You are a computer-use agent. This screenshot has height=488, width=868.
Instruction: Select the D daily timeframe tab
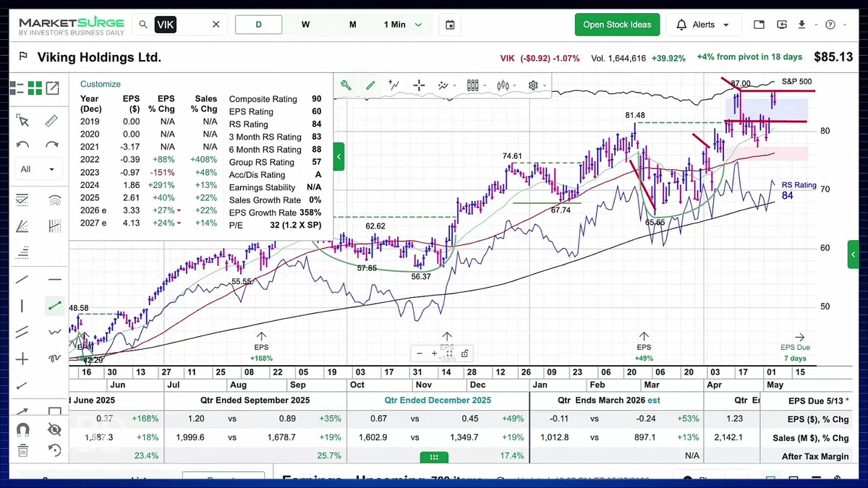[259, 25]
